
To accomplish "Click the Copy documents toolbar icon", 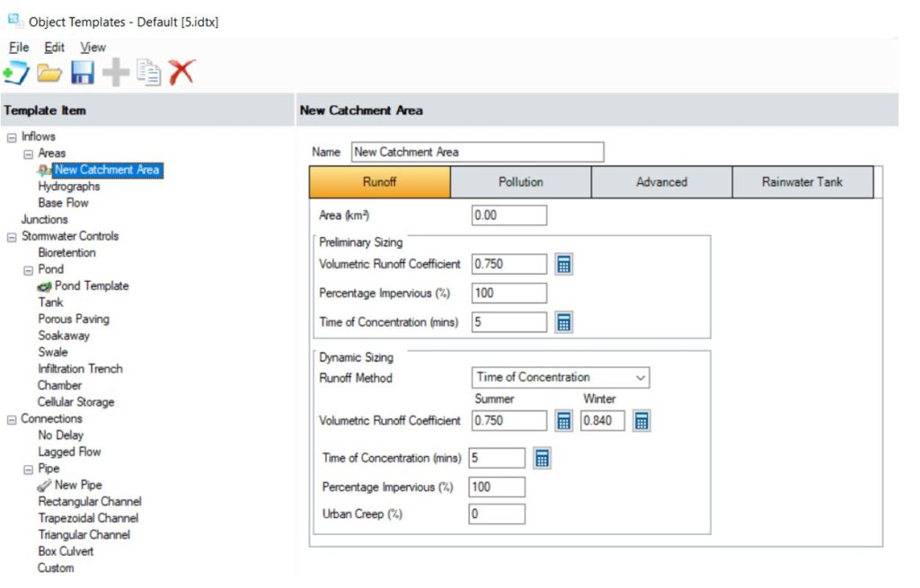I will point(148,72).
